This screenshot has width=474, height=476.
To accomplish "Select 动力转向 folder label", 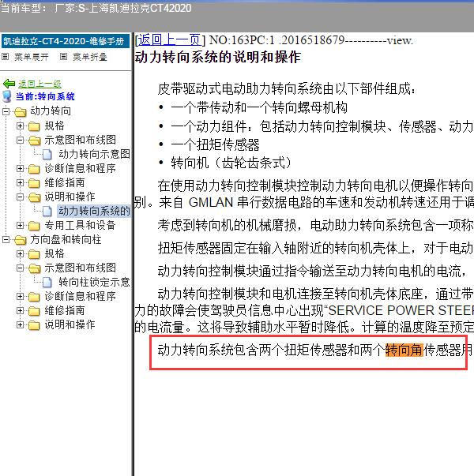I will (x=51, y=111).
